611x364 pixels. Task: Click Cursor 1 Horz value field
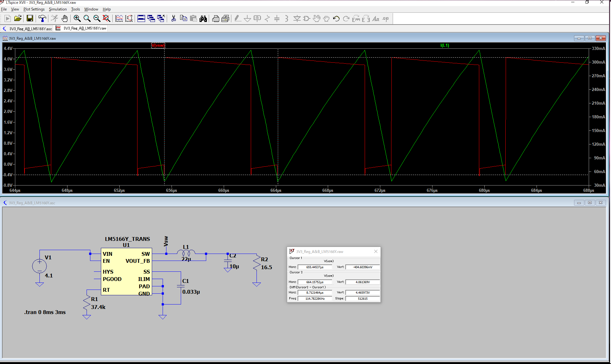pyautogui.click(x=315, y=267)
